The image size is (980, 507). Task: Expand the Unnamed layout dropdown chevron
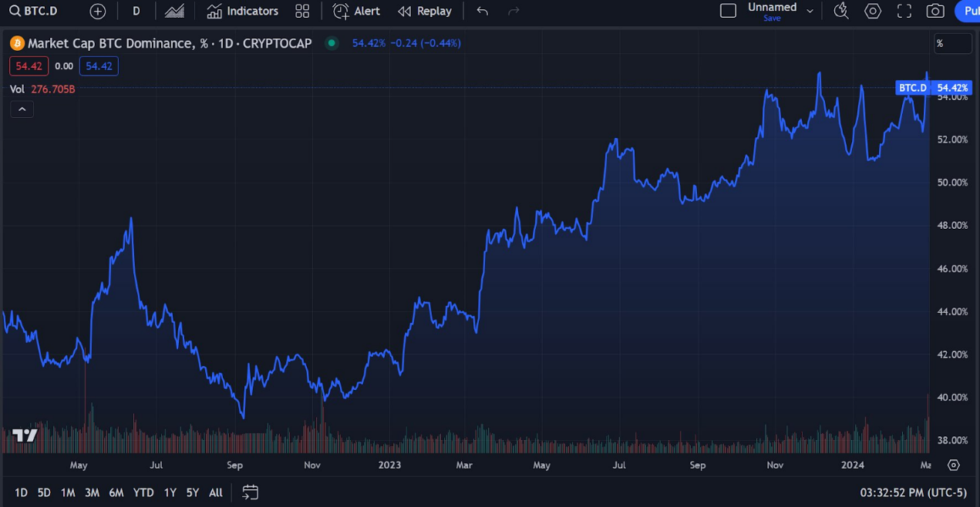point(810,11)
